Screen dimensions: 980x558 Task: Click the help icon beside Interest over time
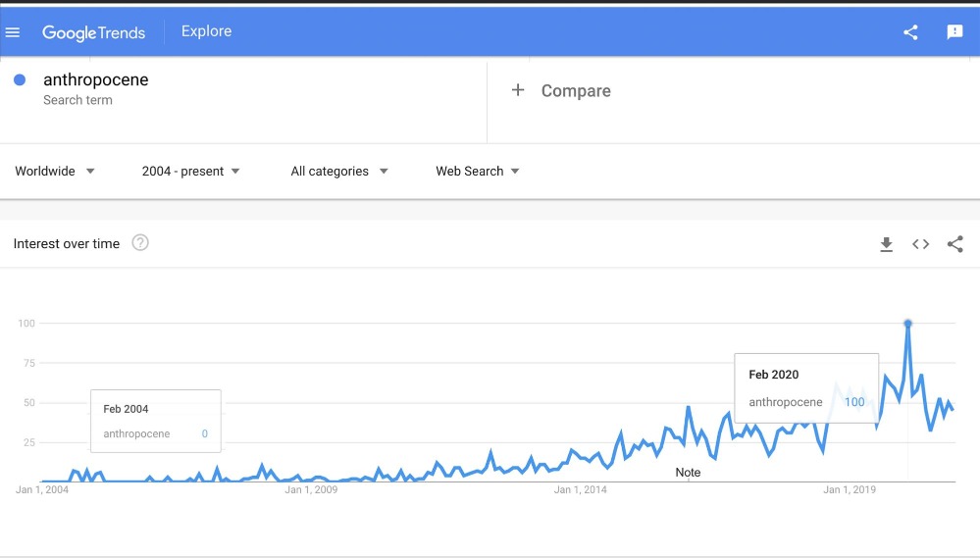pos(140,243)
